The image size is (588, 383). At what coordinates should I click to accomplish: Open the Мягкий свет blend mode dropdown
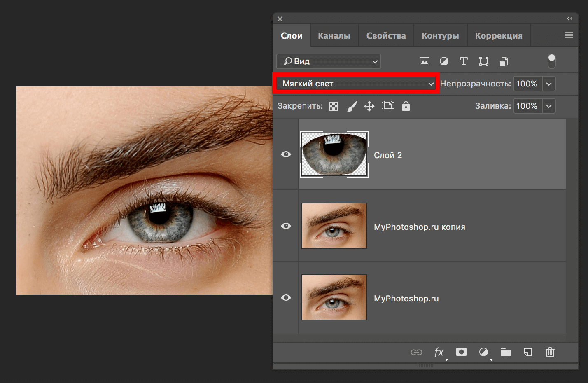coord(357,84)
